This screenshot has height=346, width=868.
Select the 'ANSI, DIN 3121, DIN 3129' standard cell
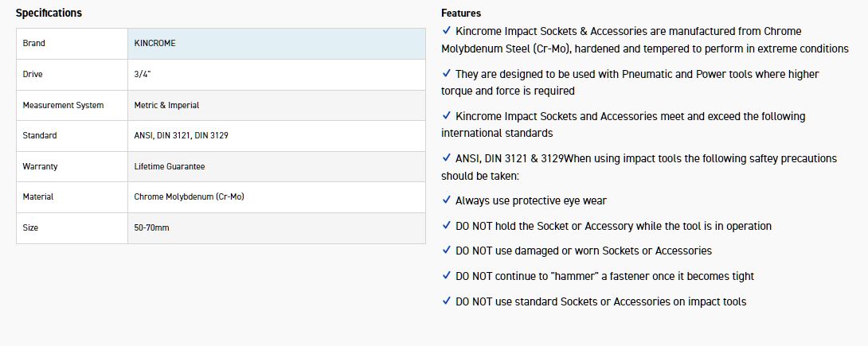(x=182, y=136)
